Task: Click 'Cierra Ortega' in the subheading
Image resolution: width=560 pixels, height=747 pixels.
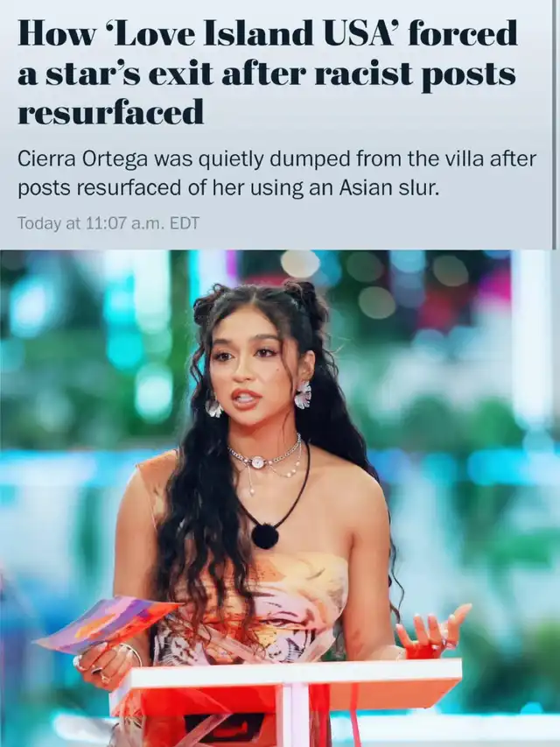Action: (x=82, y=159)
